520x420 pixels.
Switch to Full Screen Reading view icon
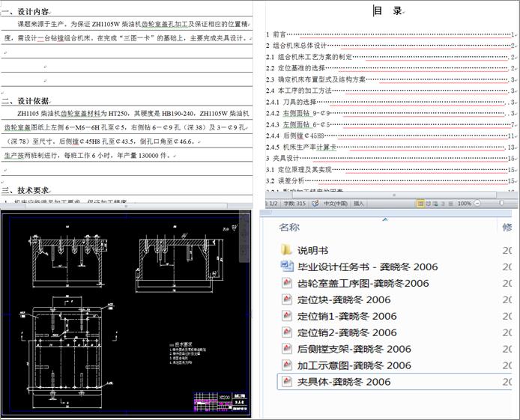(x=428, y=204)
